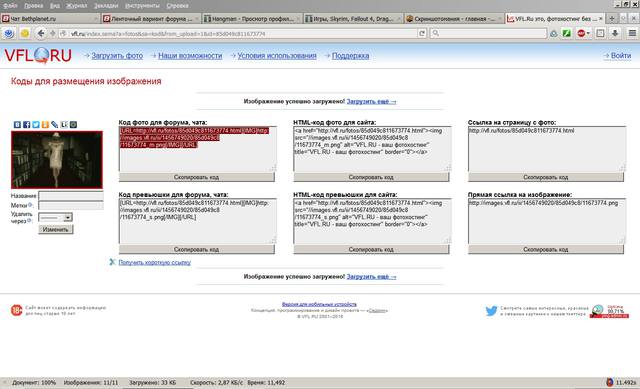Switch to the Ленточный вариант форума tab
Image resolution: width=640 pixels, height=389 pixels.
click(151, 18)
